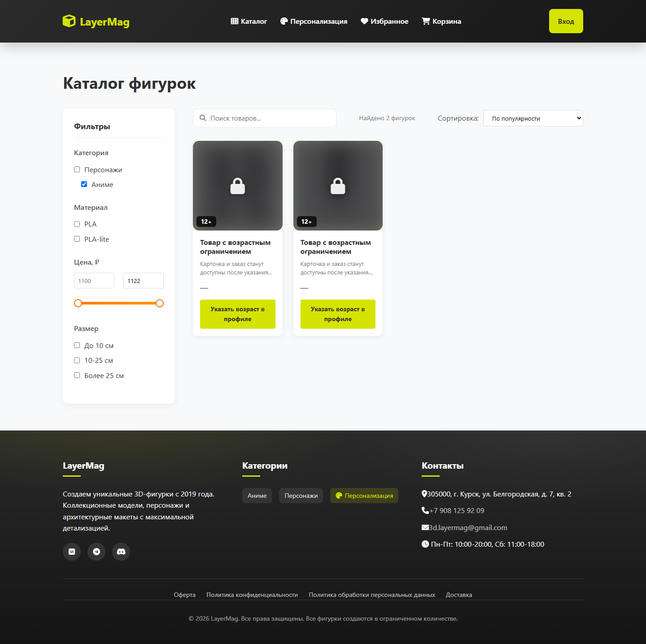Click the maximum price slider handle
The image size is (646, 644).
tap(160, 303)
